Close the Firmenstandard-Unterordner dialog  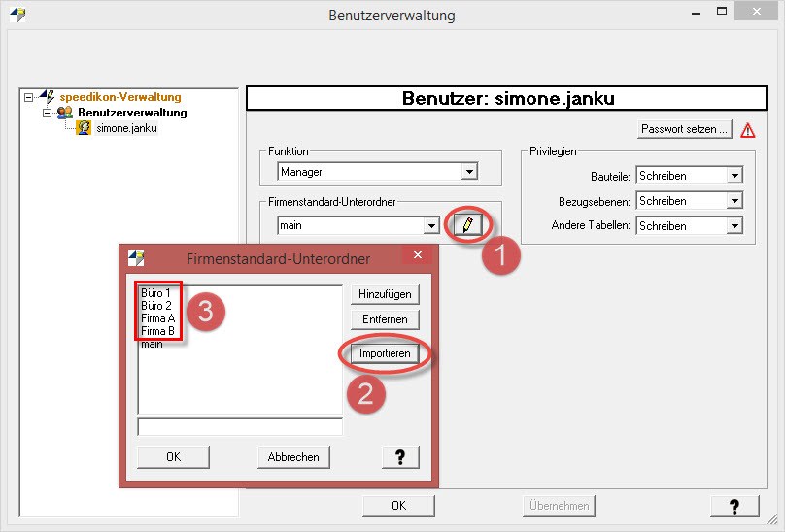(x=418, y=255)
